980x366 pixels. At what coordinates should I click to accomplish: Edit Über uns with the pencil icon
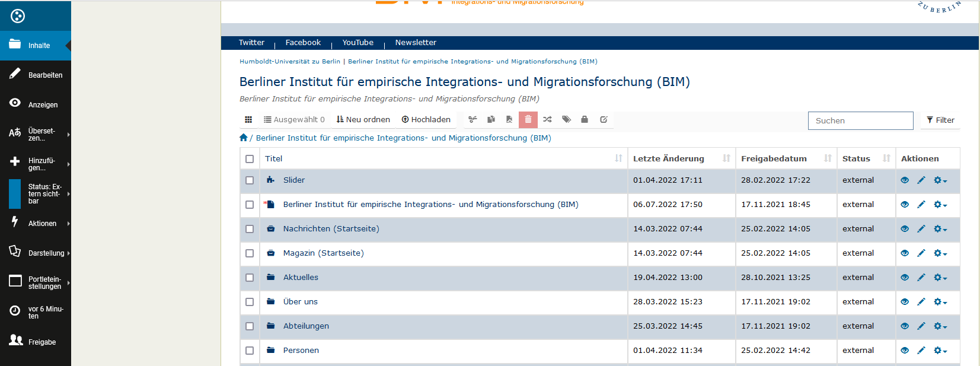[921, 302]
